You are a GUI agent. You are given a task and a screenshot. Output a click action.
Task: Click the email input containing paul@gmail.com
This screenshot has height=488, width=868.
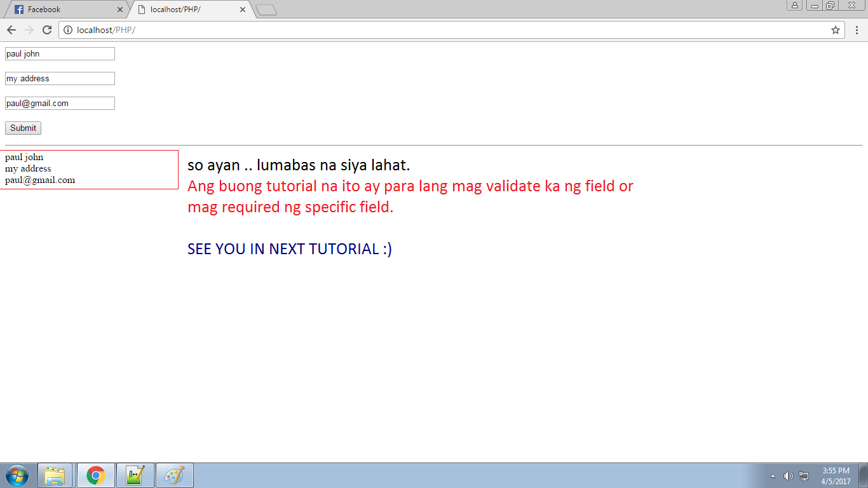click(x=59, y=102)
